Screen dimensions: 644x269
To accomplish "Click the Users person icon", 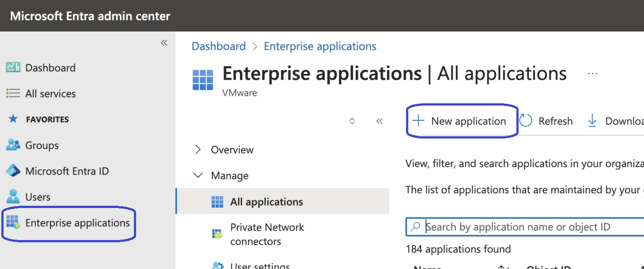I will (x=13, y=196).
